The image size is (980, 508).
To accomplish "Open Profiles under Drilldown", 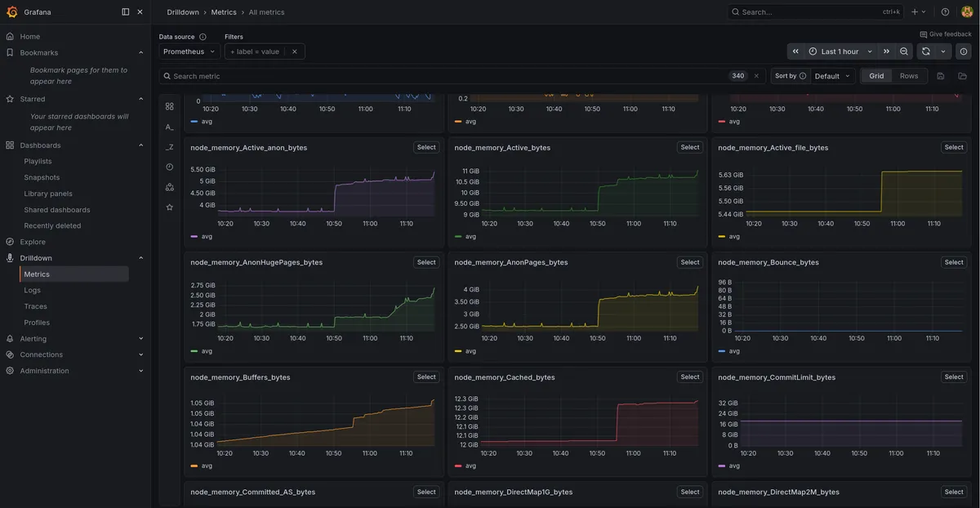I will coord(37,323).
